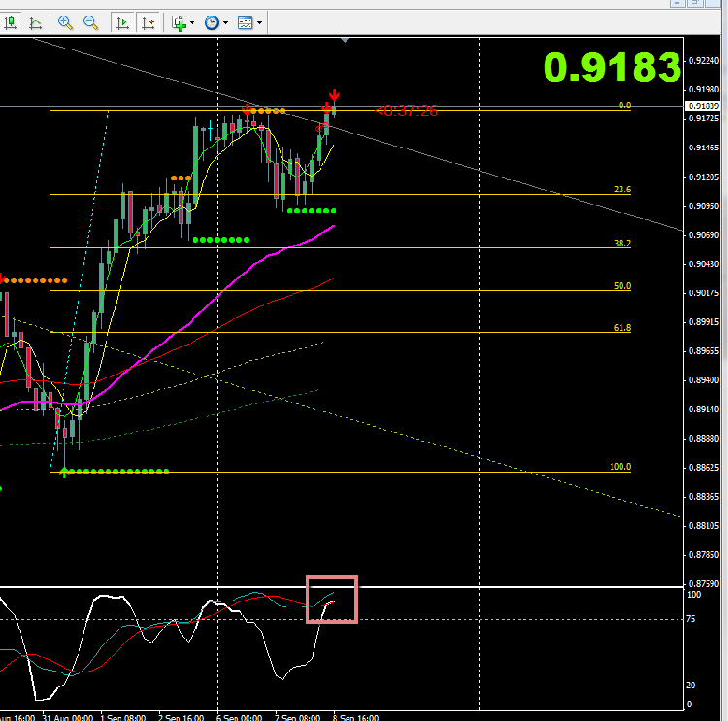Switch chart to candlesticks view
The width and height of the screenshot is (728, 721).
point(11,22)
